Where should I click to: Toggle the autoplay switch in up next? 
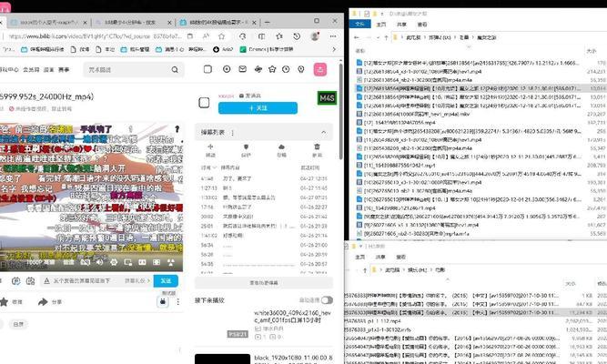pos(327,300)
